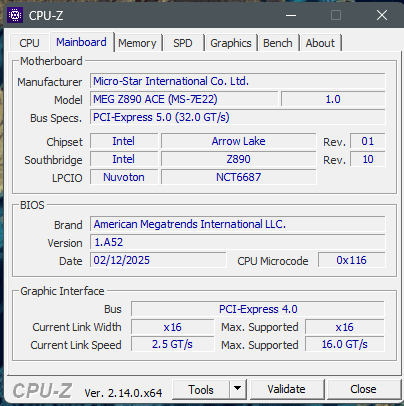The height and width of the screenshot is (406, 404).
Task: Click the BIOS brand American Megatrends value
Action: point(238,224)
